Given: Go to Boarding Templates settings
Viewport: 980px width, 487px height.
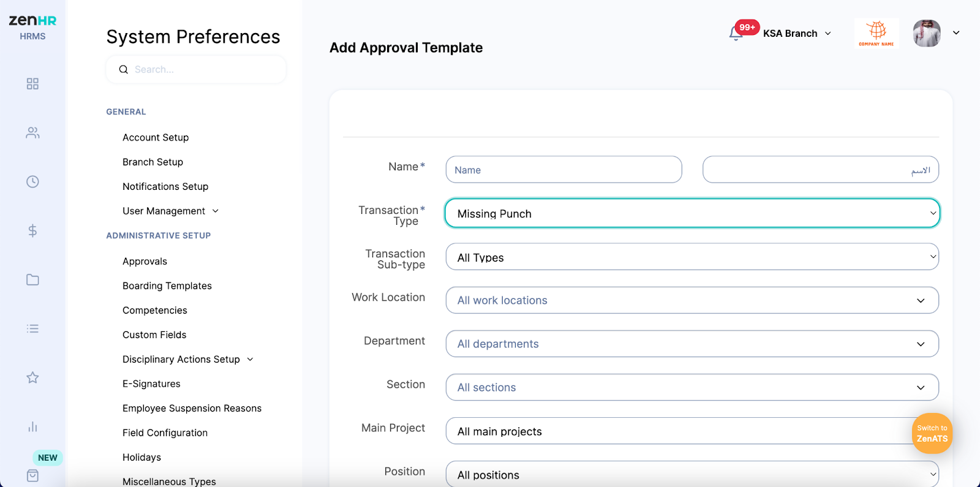Looking at the screenshot, I should pyautogui.click(x=167, y=285).
